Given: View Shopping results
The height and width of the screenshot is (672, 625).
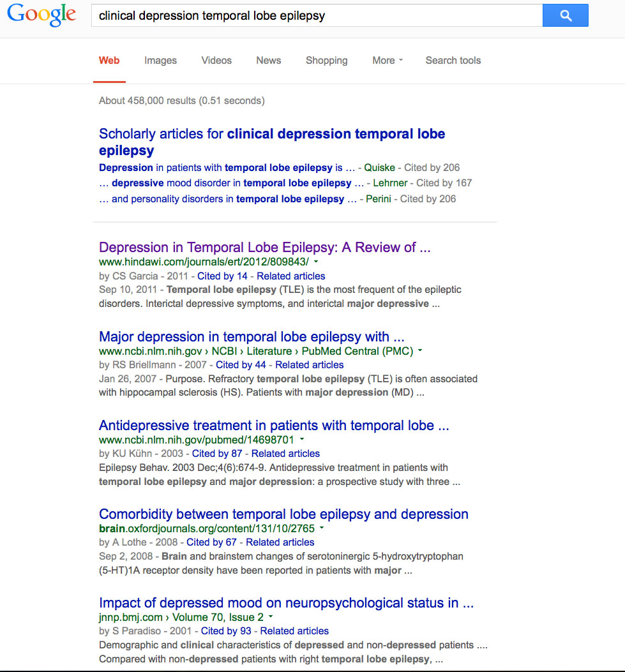Looking at the screenshot, I should tap(326, 61).
